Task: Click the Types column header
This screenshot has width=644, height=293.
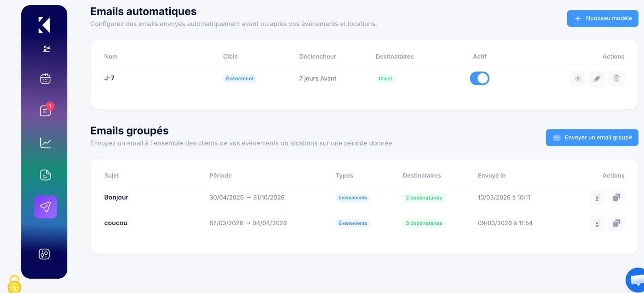Action: coord(345,176)
